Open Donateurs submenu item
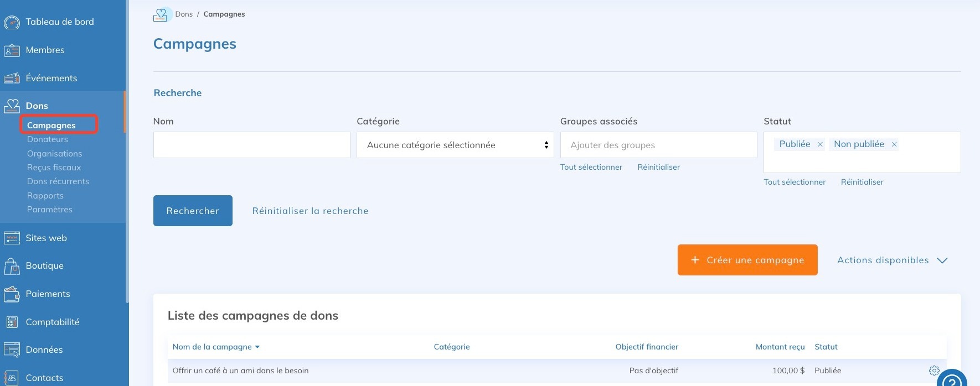This screenshot has height=386, width=980. coord(48,139)
